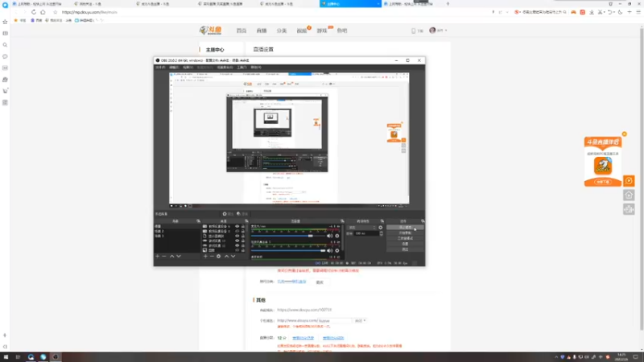Click OBS 开始录制 button

pos(405,232)
